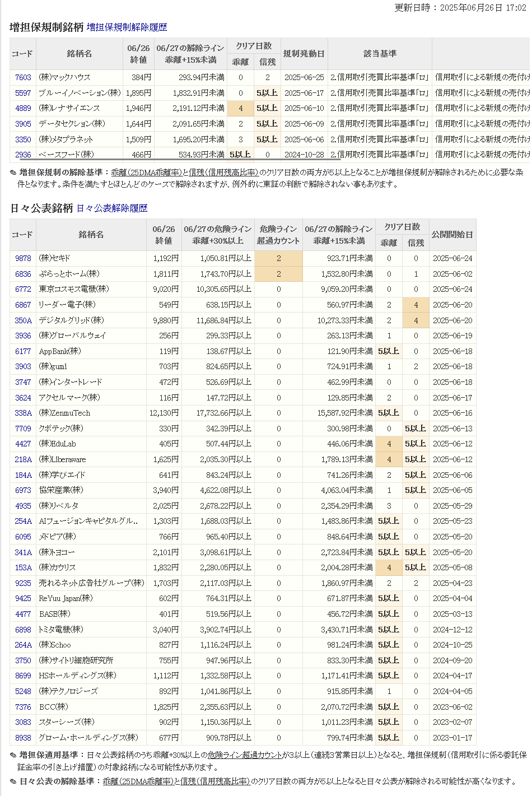The width and height of the screenshot is (532, 796).
Task: Open the 増担保規制解除履歴 link
Action: pos(127,27)
